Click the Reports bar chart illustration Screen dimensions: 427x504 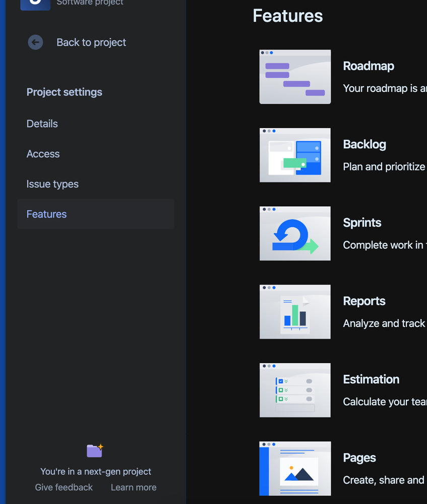click(295, 312)
